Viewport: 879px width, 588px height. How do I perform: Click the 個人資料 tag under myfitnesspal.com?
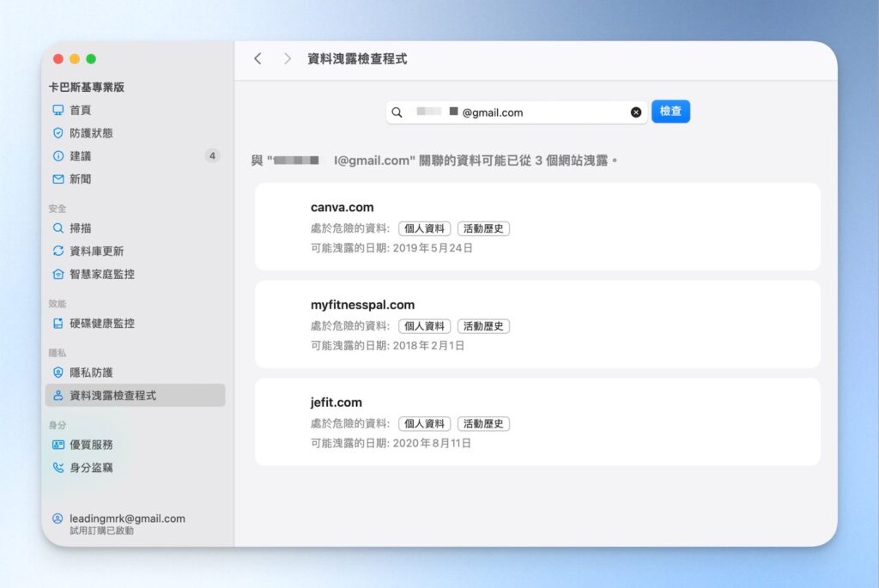coord(424,326)
